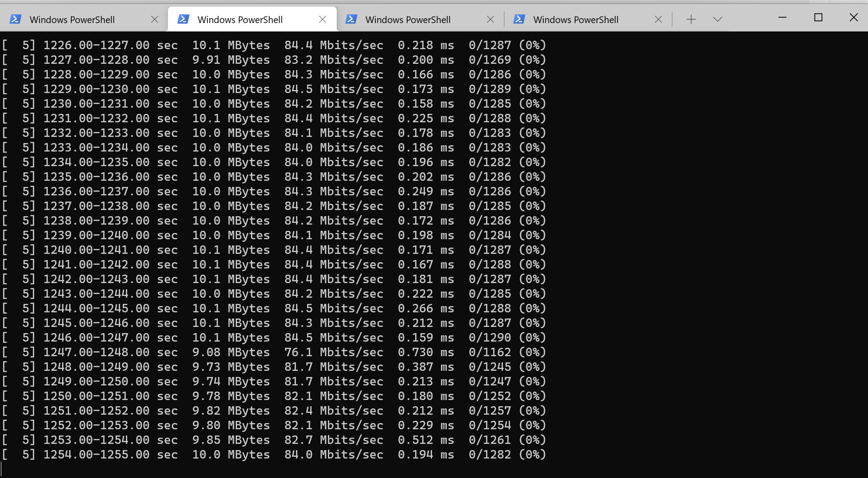Close the third Windows PowerShell tab
This screenshot has width=868, height=478.
[490, 19]
